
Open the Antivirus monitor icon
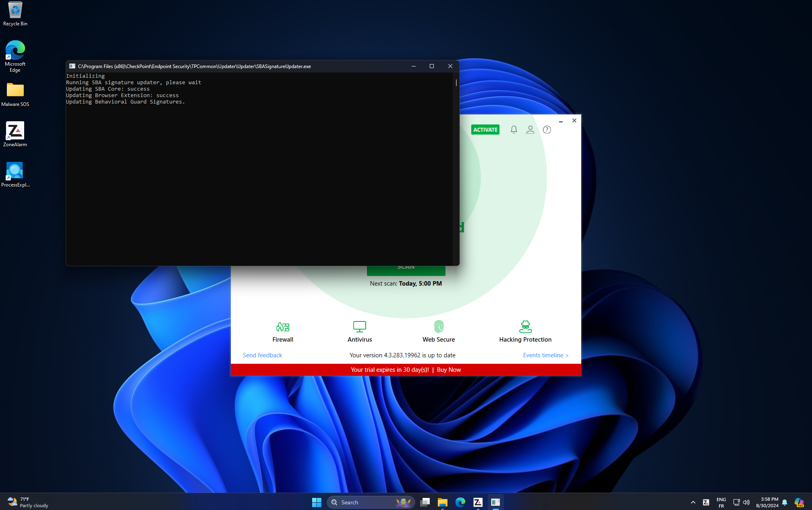pyautogui.click(x=359, y=326)
